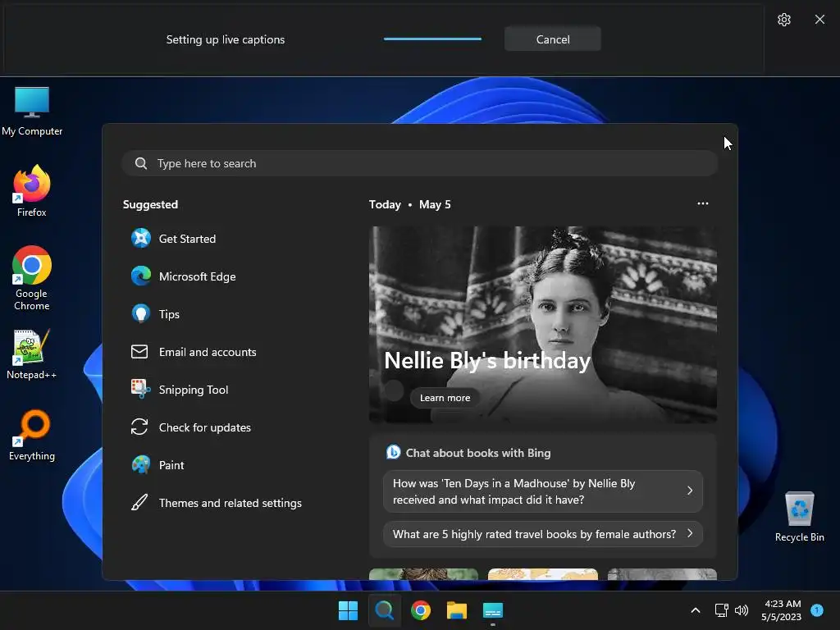840x630 pixels.
Task: Select My Computer desktop icon
Action: [32, 112]
